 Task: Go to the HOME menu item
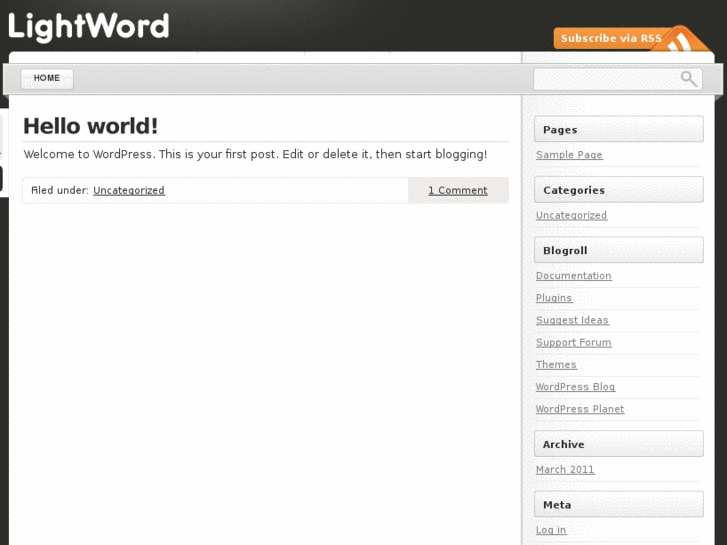[47, 78]
